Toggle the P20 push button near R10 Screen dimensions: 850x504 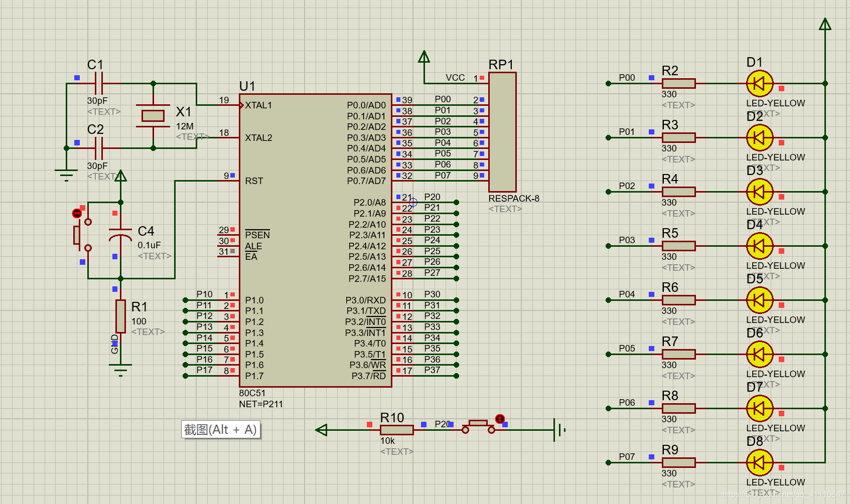coord(478,427)
